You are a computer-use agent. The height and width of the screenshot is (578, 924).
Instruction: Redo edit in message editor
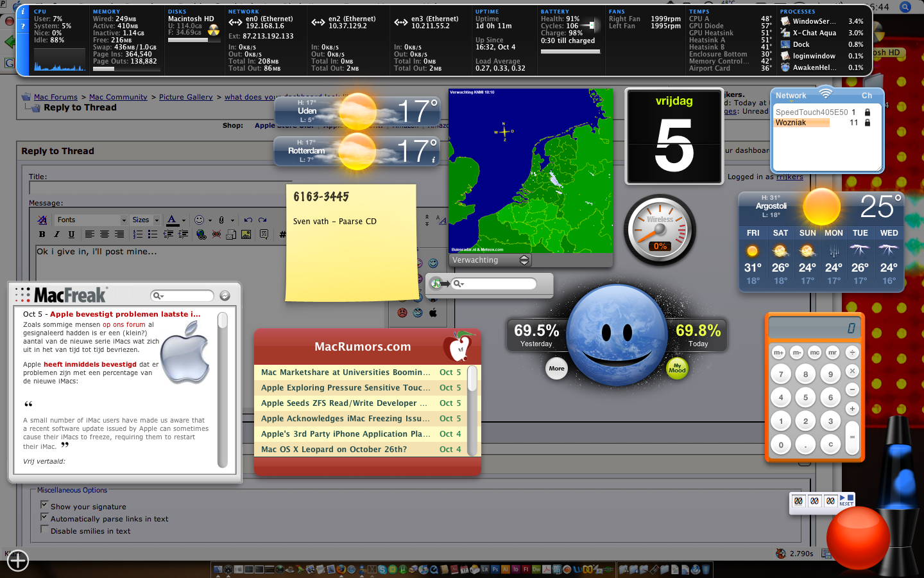point(262,220)
